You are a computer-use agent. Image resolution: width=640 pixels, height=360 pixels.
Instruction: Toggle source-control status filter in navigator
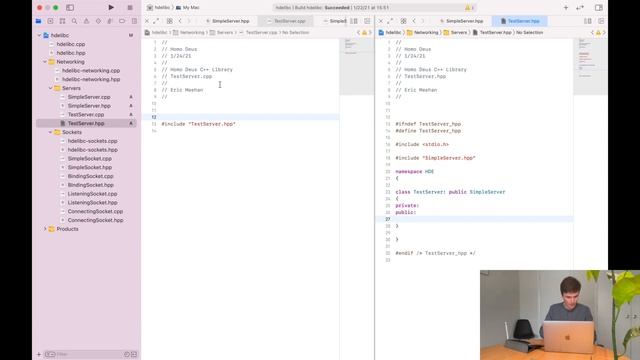[134, 354]
